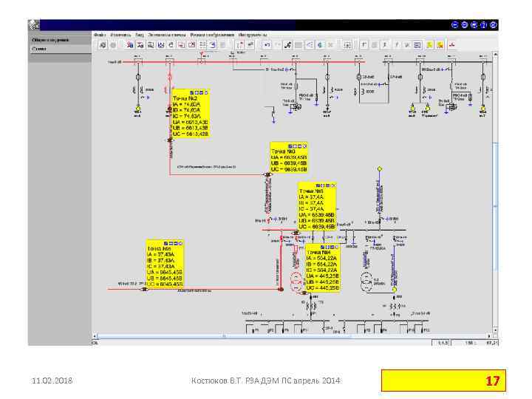Select Общие сведения in the left panel

50,40
